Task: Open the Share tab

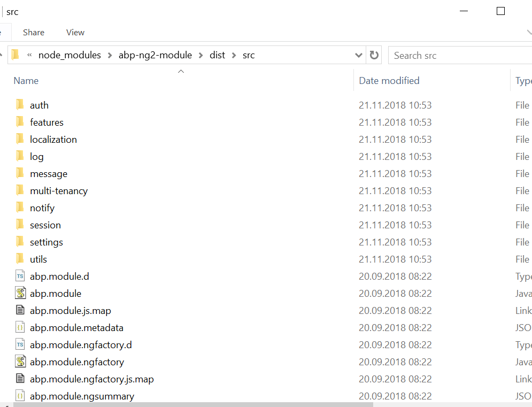Action: (33, 32)
